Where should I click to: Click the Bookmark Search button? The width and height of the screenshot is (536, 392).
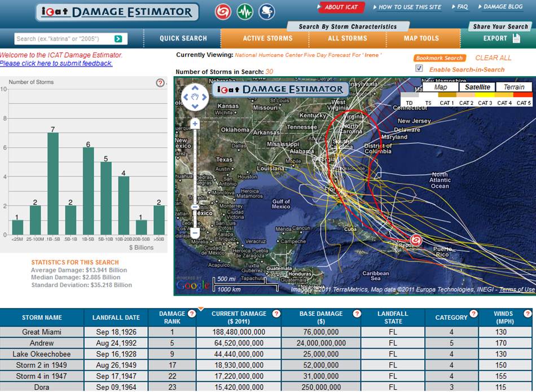pyautogui.click(x=440, y=58)
